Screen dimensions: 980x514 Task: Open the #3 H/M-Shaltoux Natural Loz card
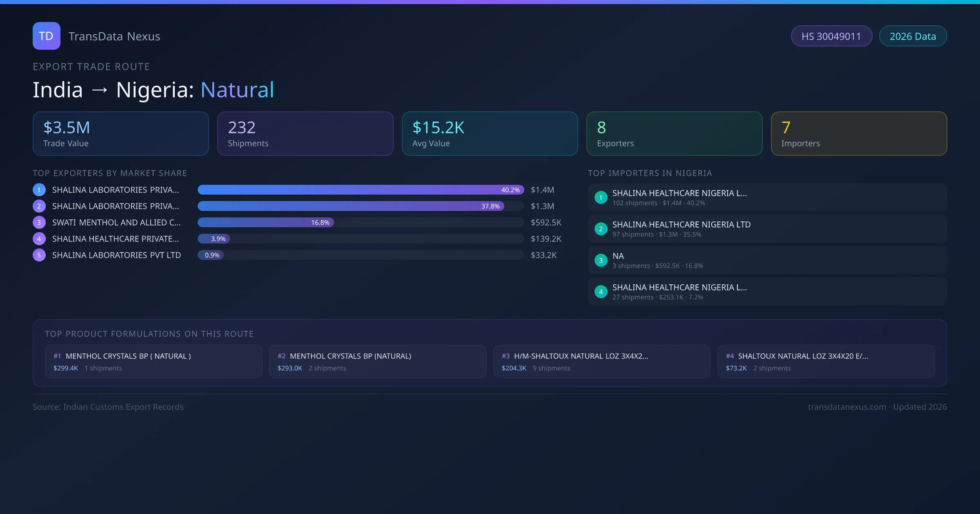pos(601,361)
